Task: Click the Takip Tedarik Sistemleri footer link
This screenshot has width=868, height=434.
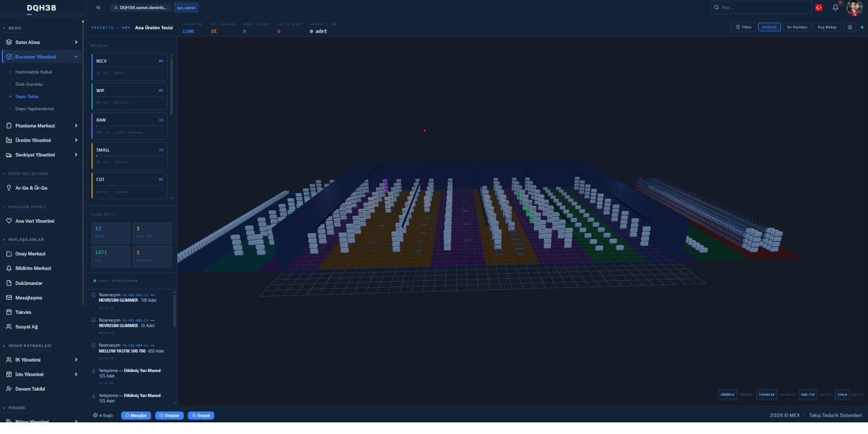Action: click(x=835, y=415)
